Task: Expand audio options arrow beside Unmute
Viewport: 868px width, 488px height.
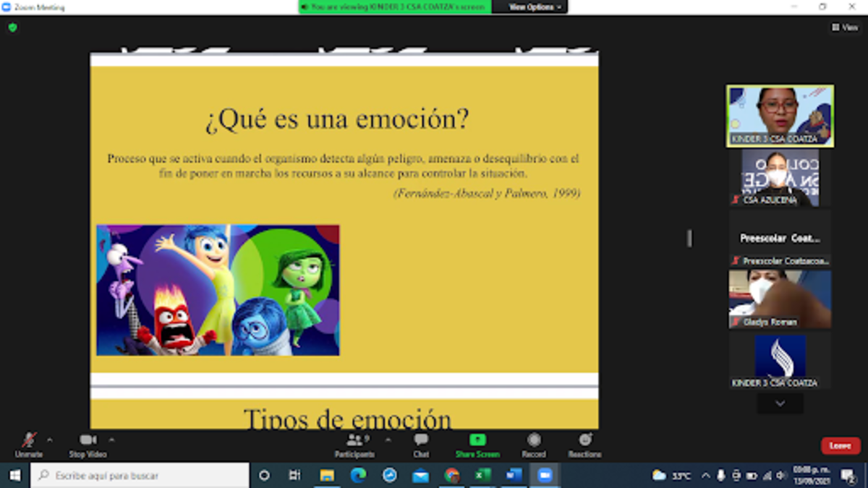Action: pyautogui.click(x=50, y=440)
